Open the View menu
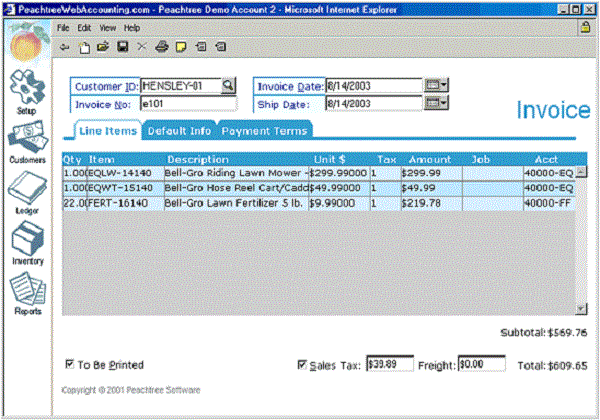Screen dimensions: 600x420 click(108, 28)
